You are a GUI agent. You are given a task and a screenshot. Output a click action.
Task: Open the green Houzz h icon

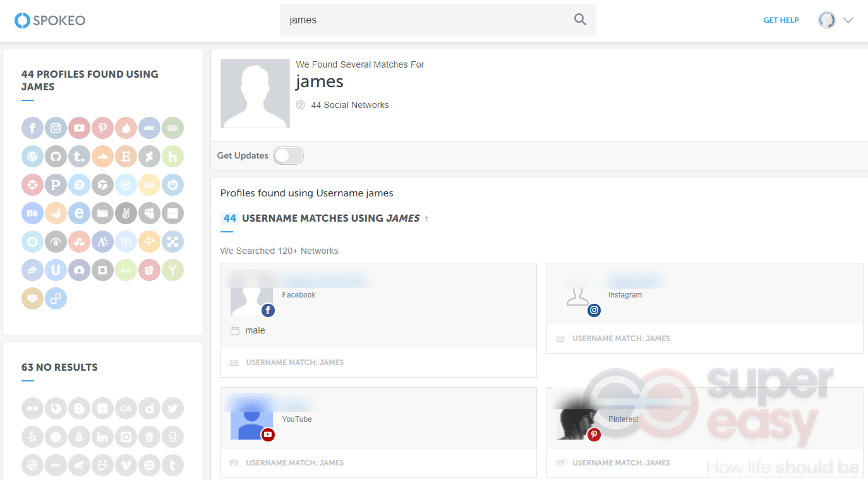coord(172,157)
